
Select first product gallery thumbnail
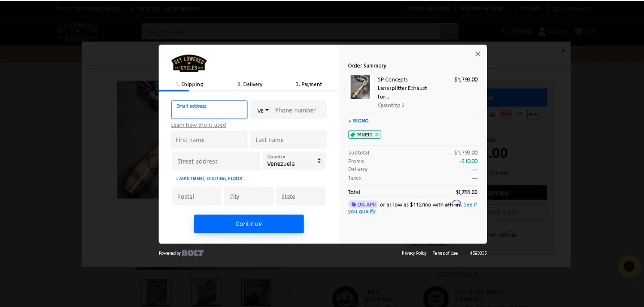(156, 292)
